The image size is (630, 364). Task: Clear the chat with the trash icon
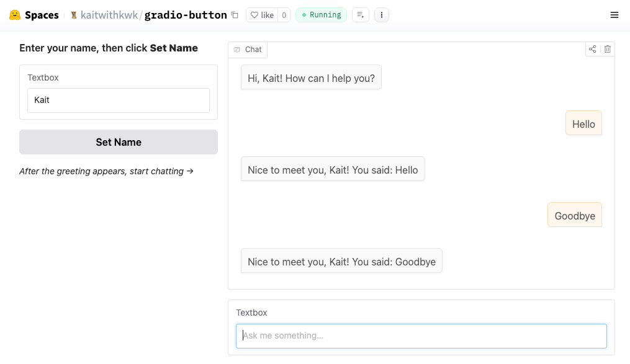[608, 49]
